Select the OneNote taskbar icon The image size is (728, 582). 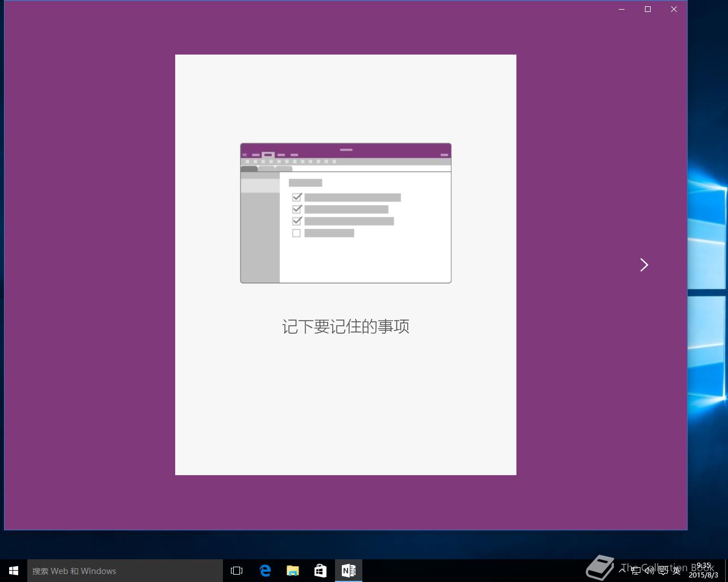pos(348,571)
